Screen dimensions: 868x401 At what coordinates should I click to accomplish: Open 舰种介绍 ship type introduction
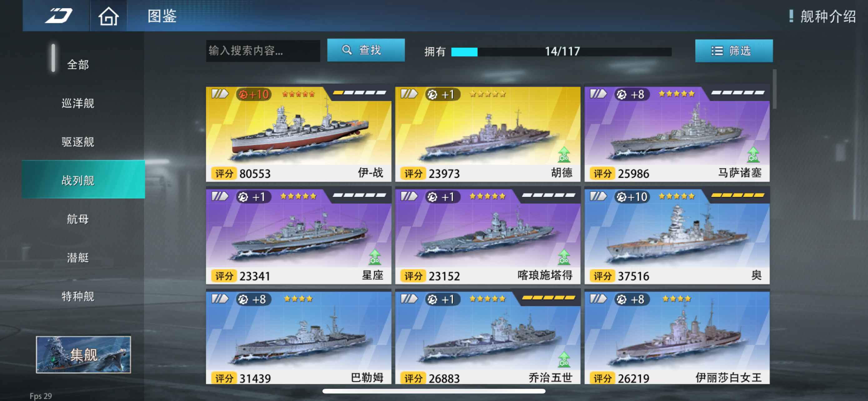(x=822, y=16)
